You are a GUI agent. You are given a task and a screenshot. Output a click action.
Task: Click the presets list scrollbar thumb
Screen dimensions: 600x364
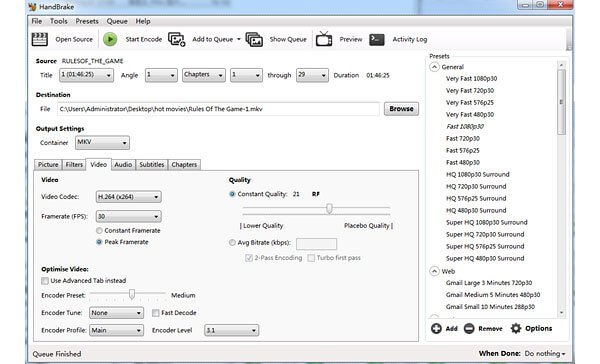(561, 102)
